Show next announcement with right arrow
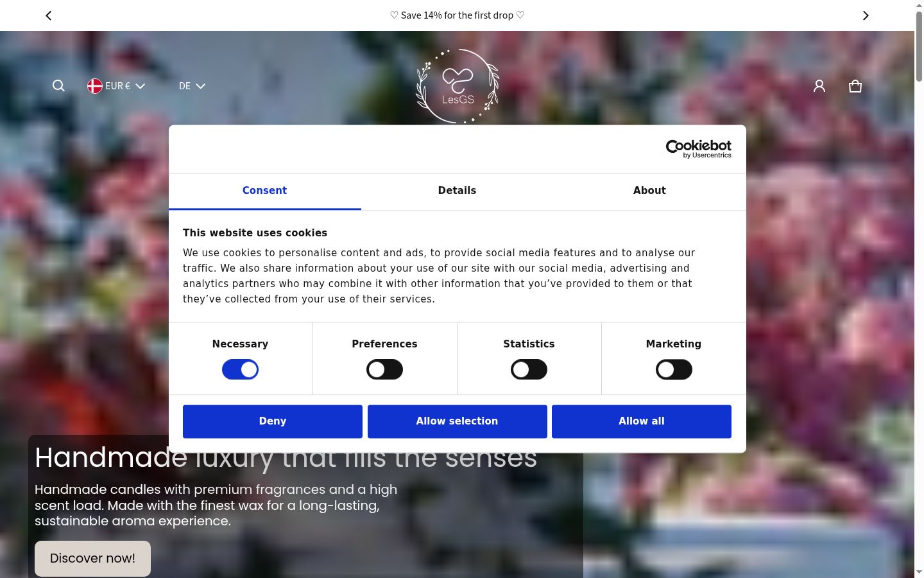 tap(866, 15)
